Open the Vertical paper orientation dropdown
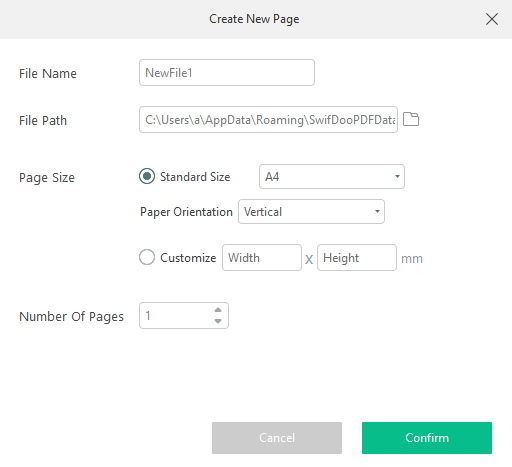This screenshot has width=512, height=467. 311,212
